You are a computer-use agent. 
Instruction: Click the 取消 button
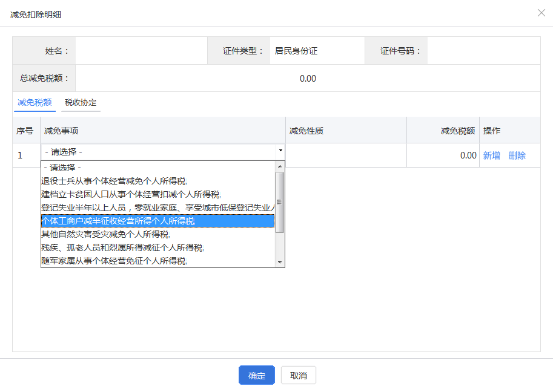pos(299,376)
